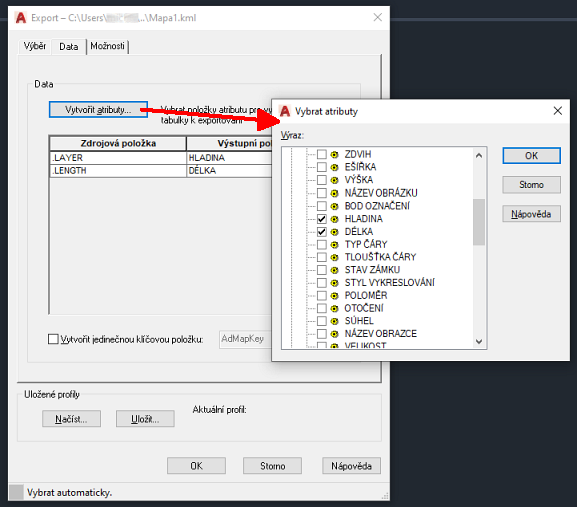
Task: Click the AutoCAD logo in Vybrat atributy title bar
Action: click(285, 111)
